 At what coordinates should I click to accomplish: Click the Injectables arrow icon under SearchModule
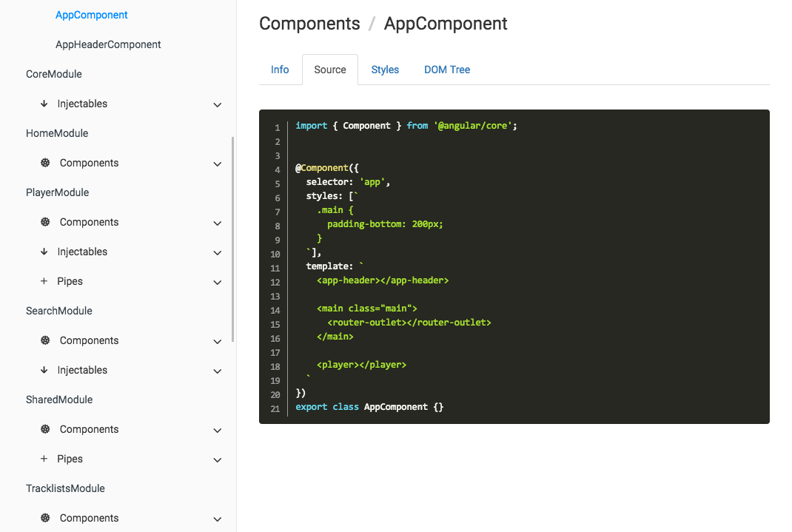(44, 370)
